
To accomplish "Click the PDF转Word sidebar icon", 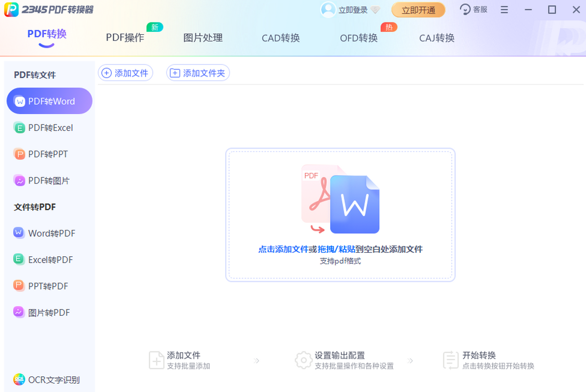I will click(20, 102).
